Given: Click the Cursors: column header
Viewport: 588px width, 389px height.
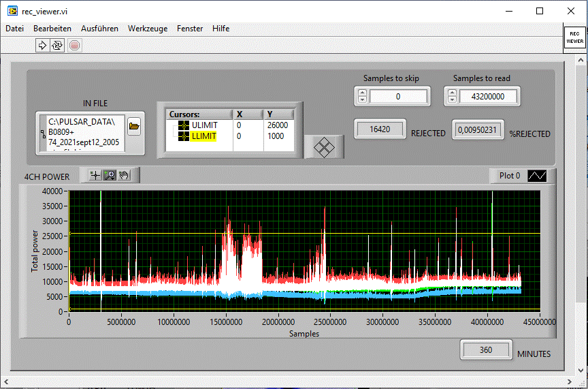Looking at the screenshot, I should [199, 114].
